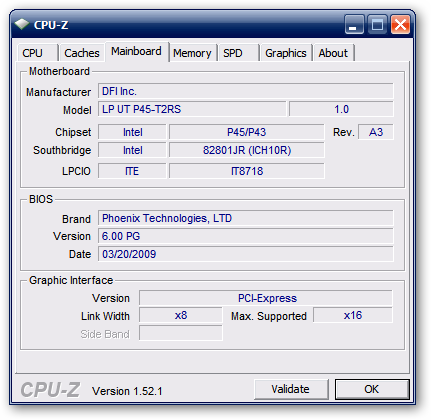
Task: Click the BIOS group label
Action: 41,199
